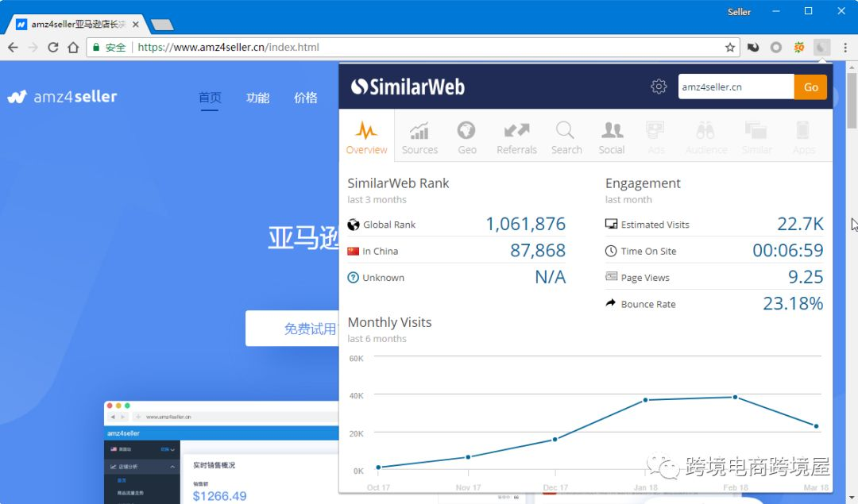Open Chrome three-dot menu
858x504 pixels.
click(x=845, y=48)
